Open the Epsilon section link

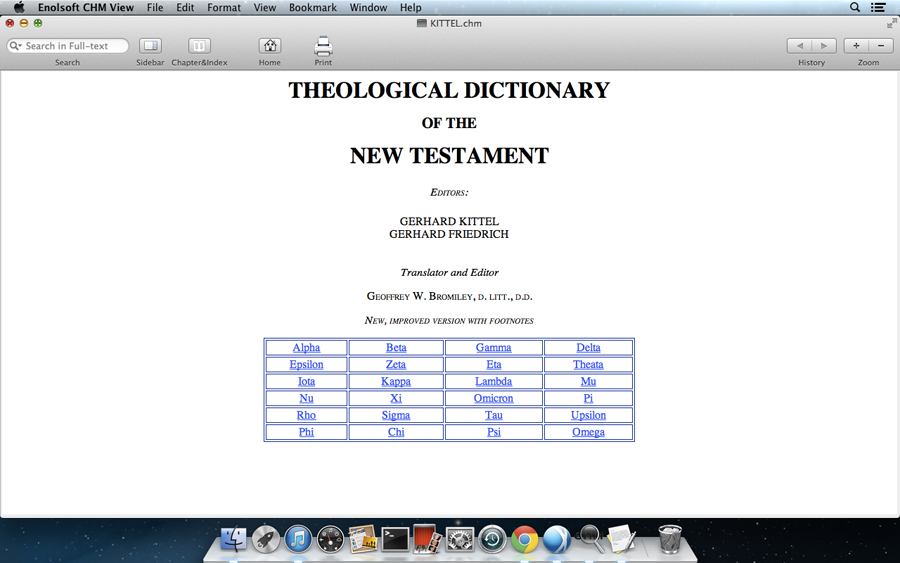[x=307, y=364]
